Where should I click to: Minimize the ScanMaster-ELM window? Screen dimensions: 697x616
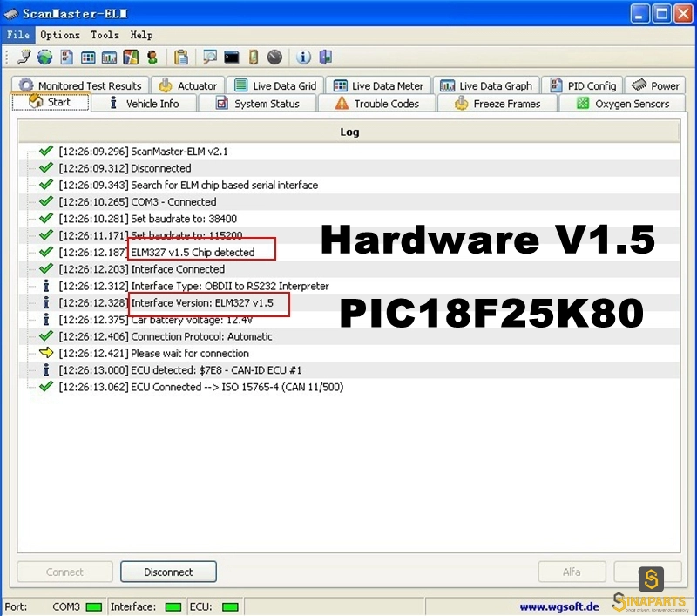click(x=639, y=14)
